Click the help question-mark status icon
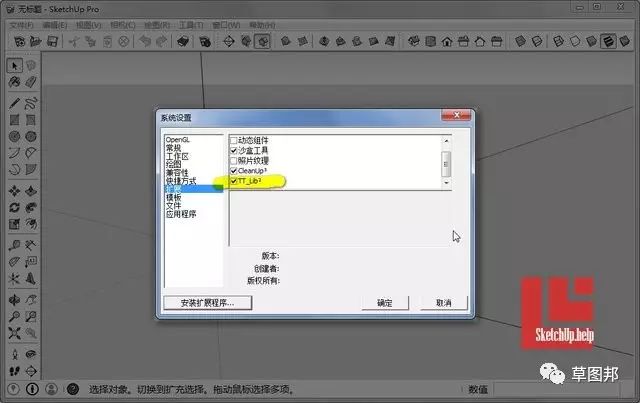Screen dimensions: 640x403 (73, 389)
